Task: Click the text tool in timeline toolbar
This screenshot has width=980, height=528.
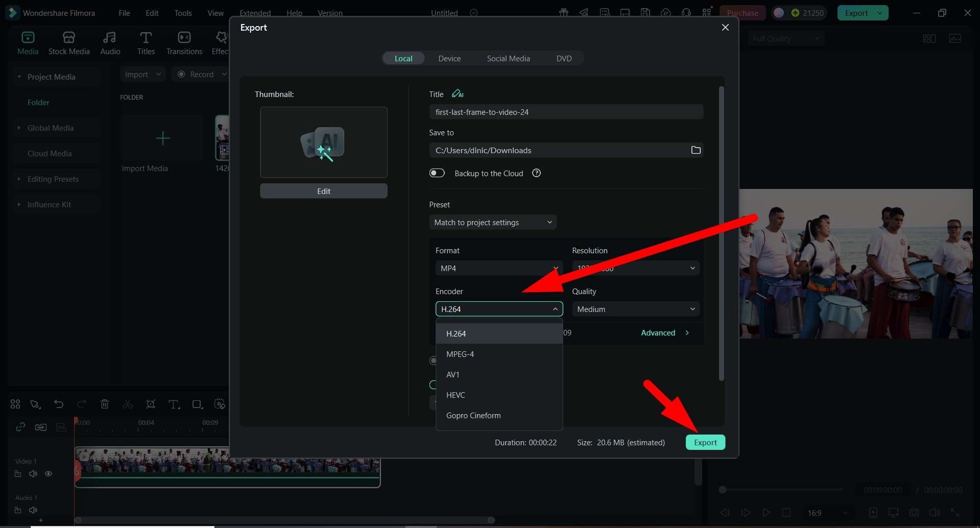Action: click(174, 404)
